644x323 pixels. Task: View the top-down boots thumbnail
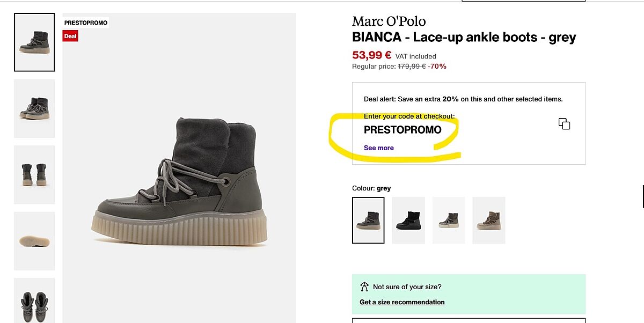click(x=34, y=300)
